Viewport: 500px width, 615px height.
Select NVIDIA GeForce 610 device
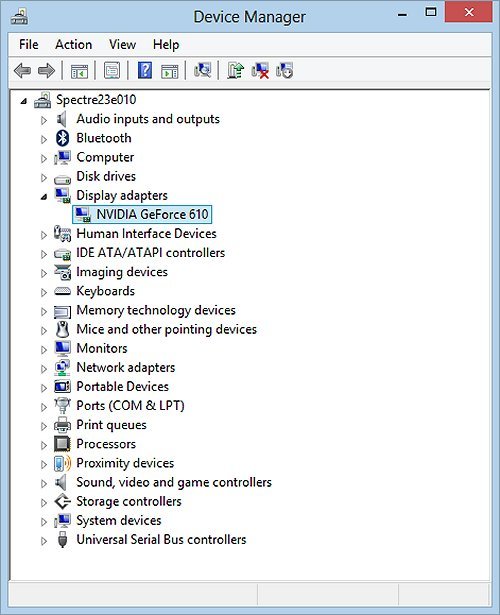[x=152, y=215]
